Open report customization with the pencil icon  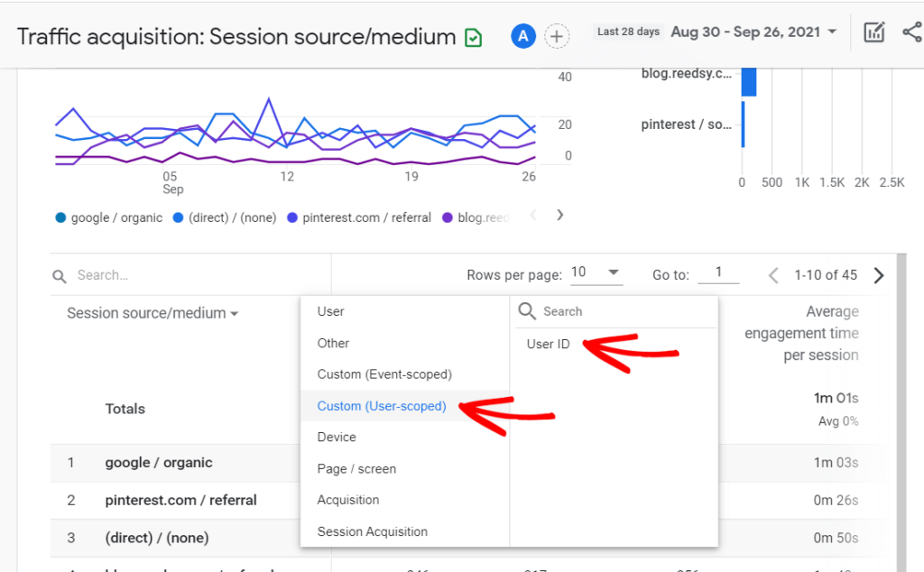click(873, 31)
